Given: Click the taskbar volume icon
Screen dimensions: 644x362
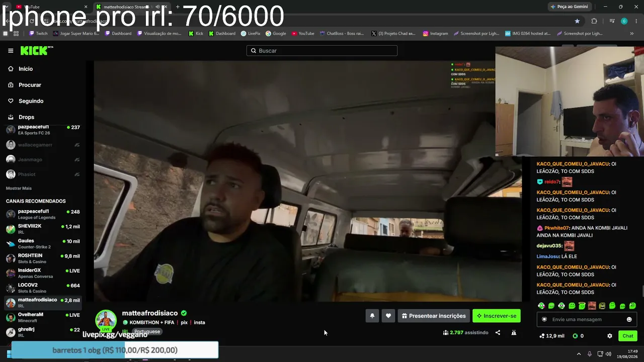Looking at the screenshot, I should [x=608, y=354].
